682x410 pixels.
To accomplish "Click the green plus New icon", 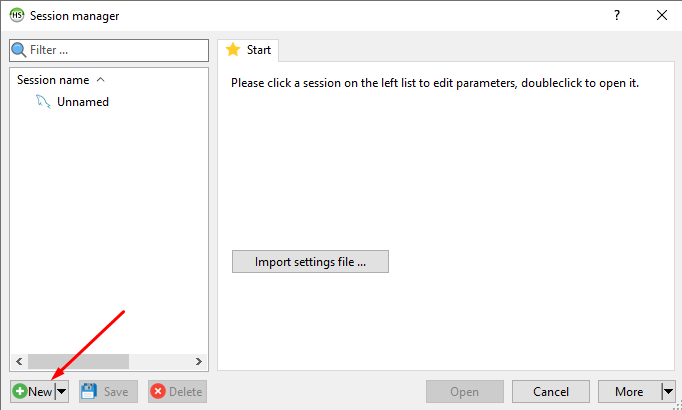I will 20,392.
